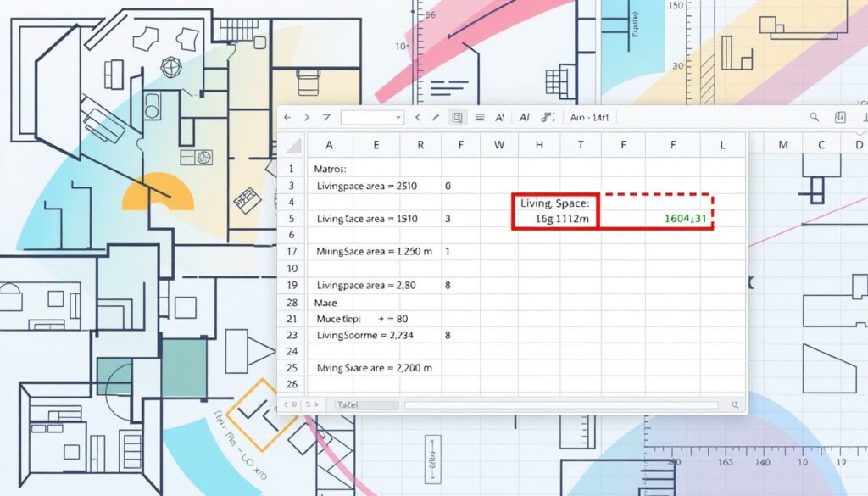The height and width of the screenshot is (496, 868).
Task: Select row 10 header
Action: click(x=292, y=269)
